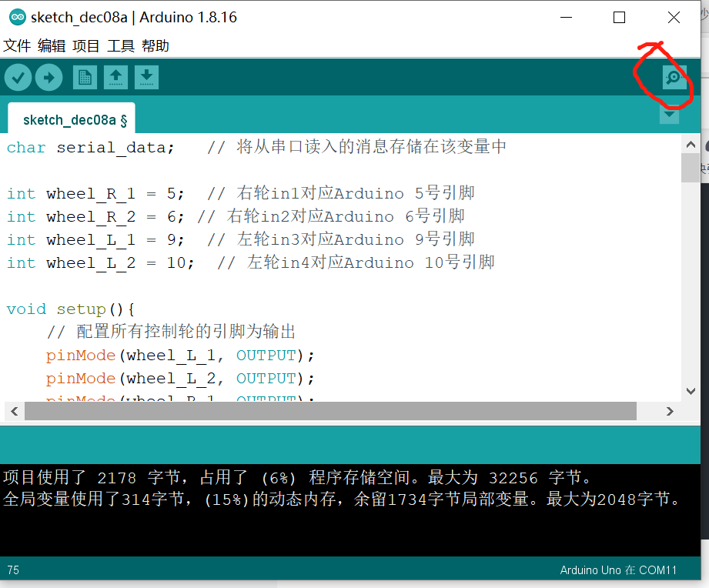The width and height of the screenshot is (709, 588).
Task: Open the 文件 menu
Action: 17,45
